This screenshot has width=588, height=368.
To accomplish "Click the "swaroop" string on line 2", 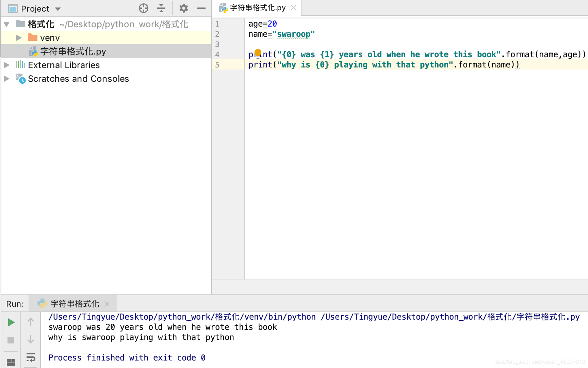I will coord(294,34).
